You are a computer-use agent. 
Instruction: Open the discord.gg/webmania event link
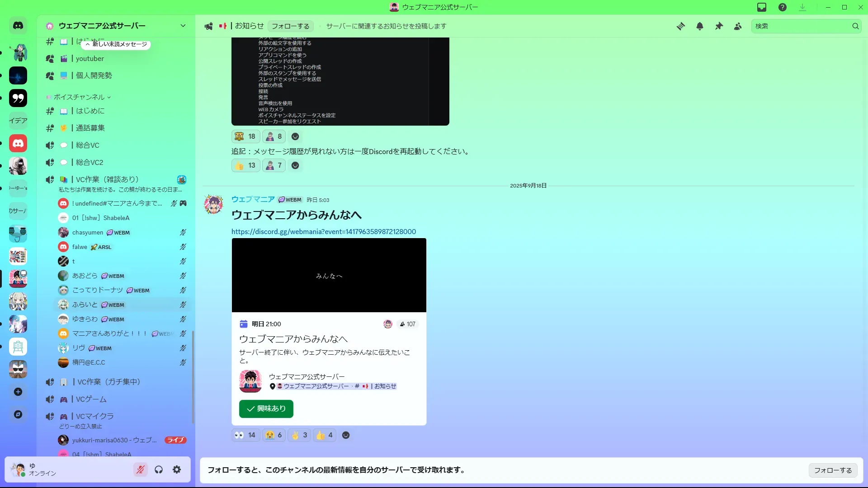tap(323, 232)
